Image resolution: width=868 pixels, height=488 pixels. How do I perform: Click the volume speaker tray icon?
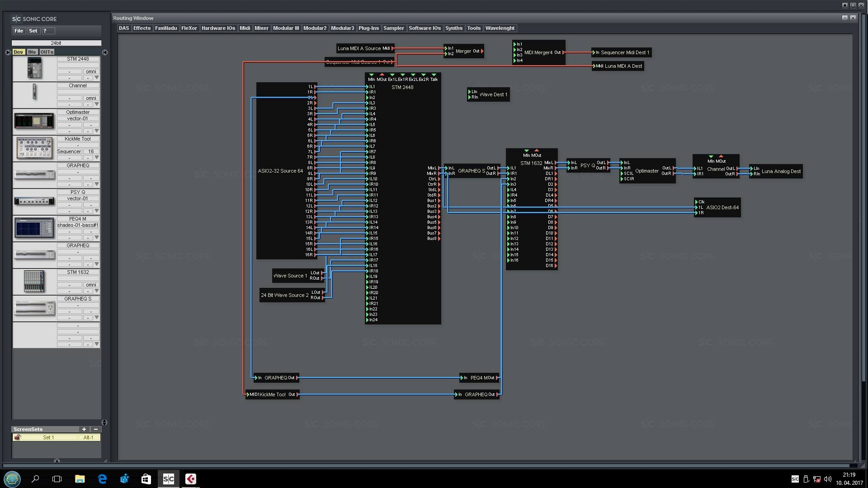[x=828, y=479]
